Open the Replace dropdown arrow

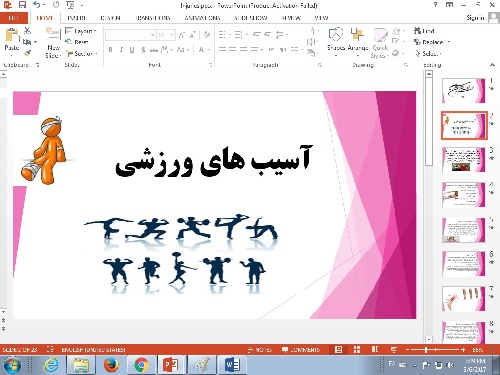[449, 42]
